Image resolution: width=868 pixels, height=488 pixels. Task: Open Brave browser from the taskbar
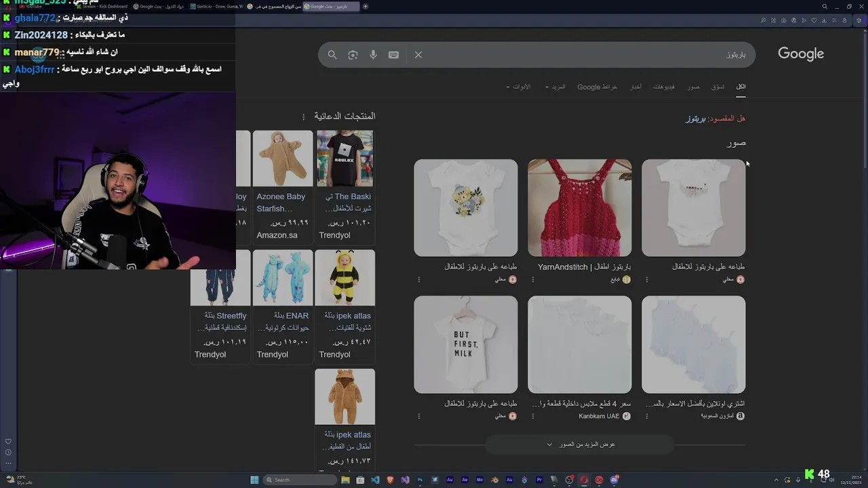390,480
